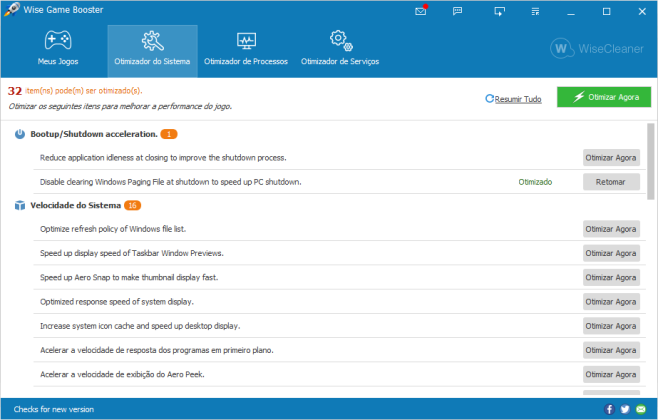
Task: Minimize the Wise Game Booster window
Action: tap(571, 12)
